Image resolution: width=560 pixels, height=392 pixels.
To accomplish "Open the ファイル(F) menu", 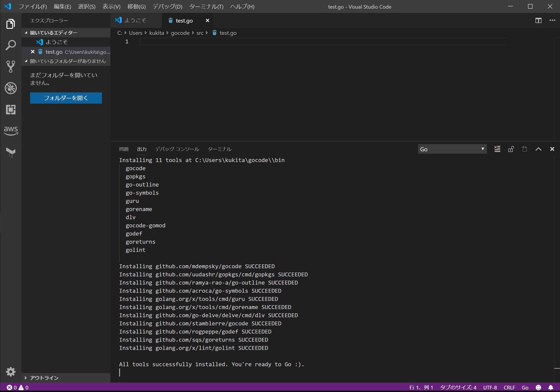I will pos(33,7).
